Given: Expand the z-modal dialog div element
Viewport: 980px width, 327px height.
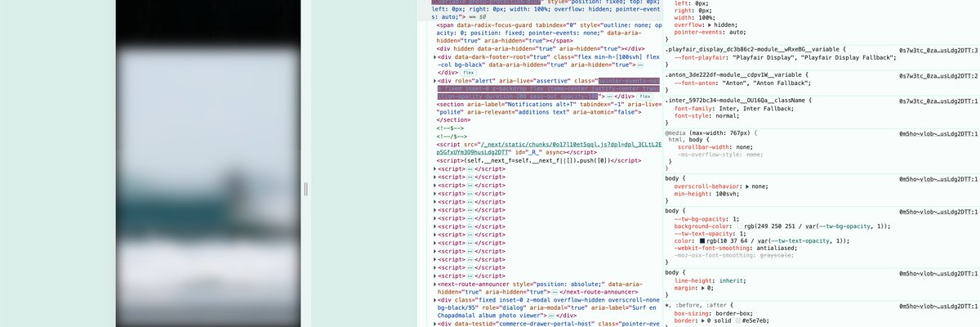Looking at the screenshot, I should pos(434,300).
